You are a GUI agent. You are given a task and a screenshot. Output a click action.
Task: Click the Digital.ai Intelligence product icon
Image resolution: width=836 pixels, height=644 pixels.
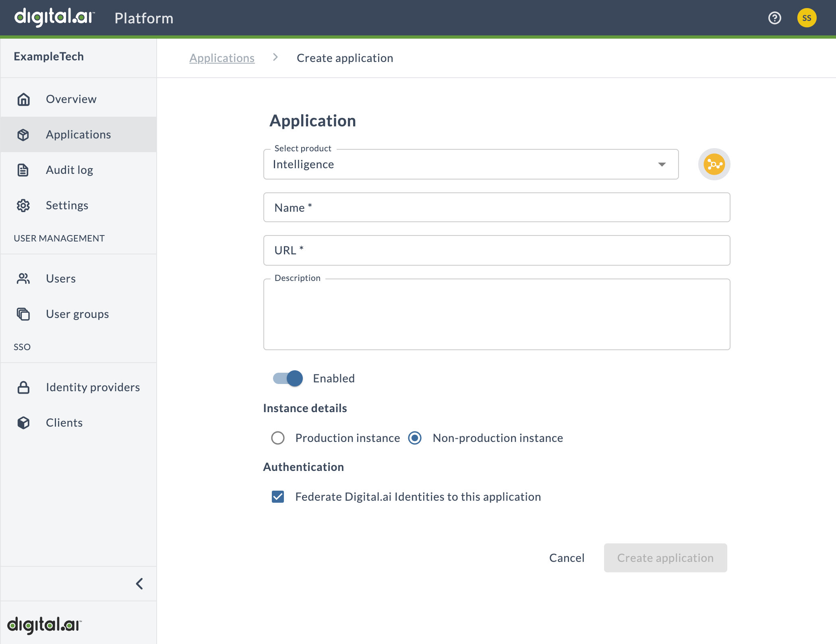714,164
